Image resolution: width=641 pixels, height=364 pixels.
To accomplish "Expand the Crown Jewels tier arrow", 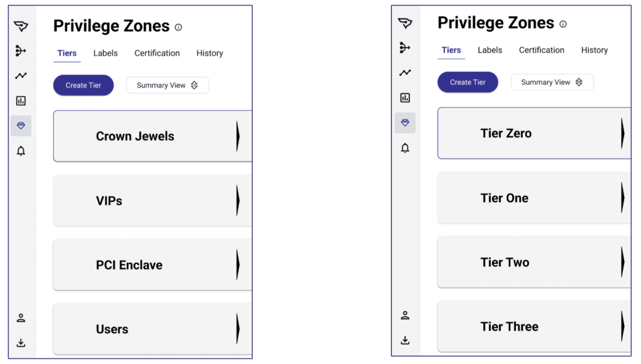I will tap(238, 136).
